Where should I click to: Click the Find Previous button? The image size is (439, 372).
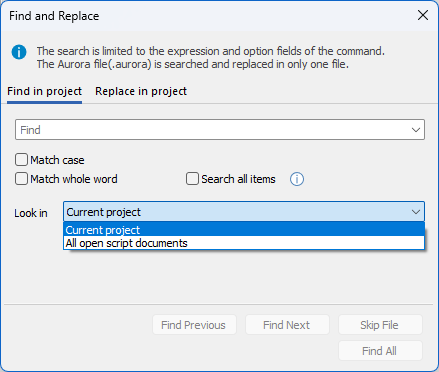click(x=194, y=325)
